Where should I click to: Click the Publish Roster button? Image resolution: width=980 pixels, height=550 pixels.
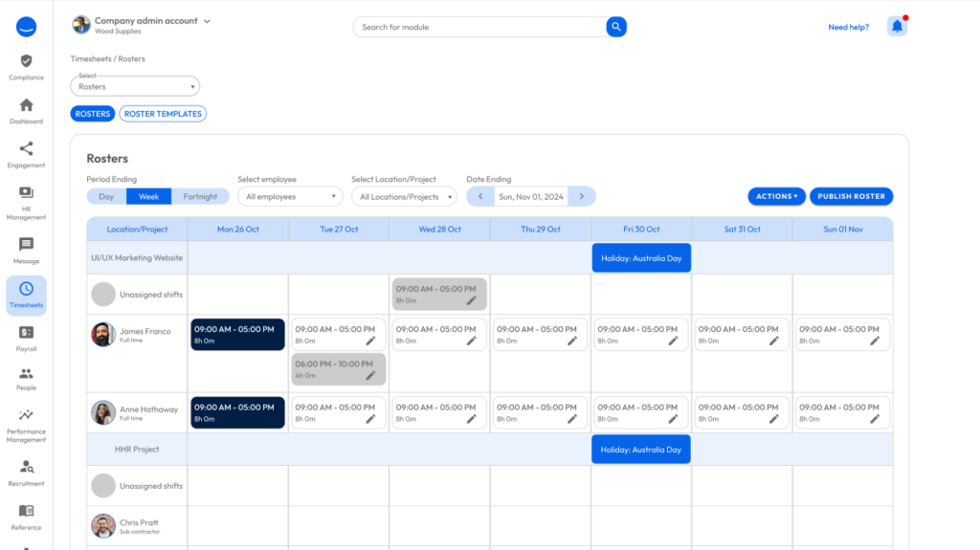(851, 196)
